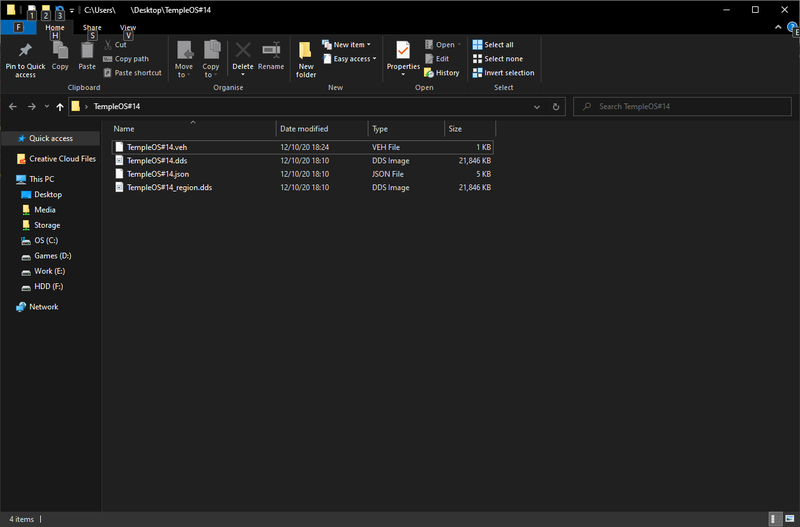Open the Share ribbon tab
This screenshot has height=527, width=800.
coord(92,28)
